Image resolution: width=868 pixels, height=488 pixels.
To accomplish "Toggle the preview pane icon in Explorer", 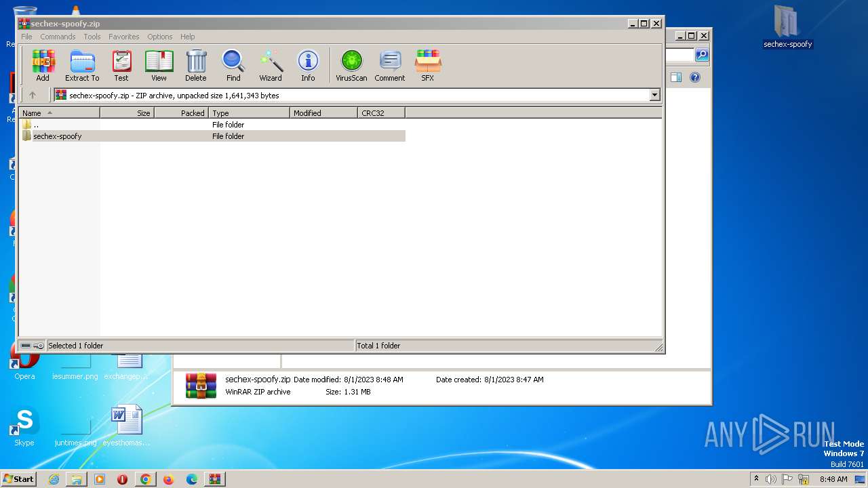I will (x=675, y=77).
